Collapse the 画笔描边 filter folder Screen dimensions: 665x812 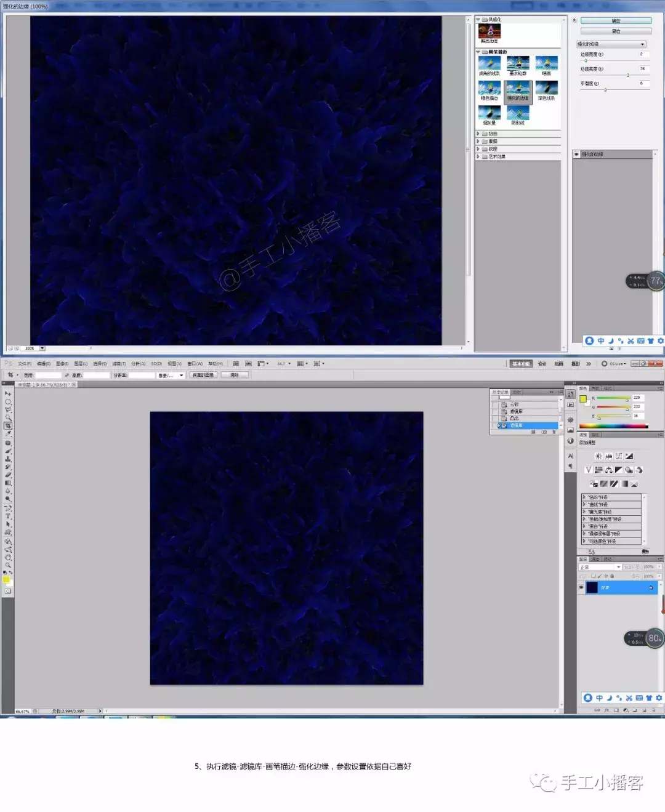[x=478, y=52]
